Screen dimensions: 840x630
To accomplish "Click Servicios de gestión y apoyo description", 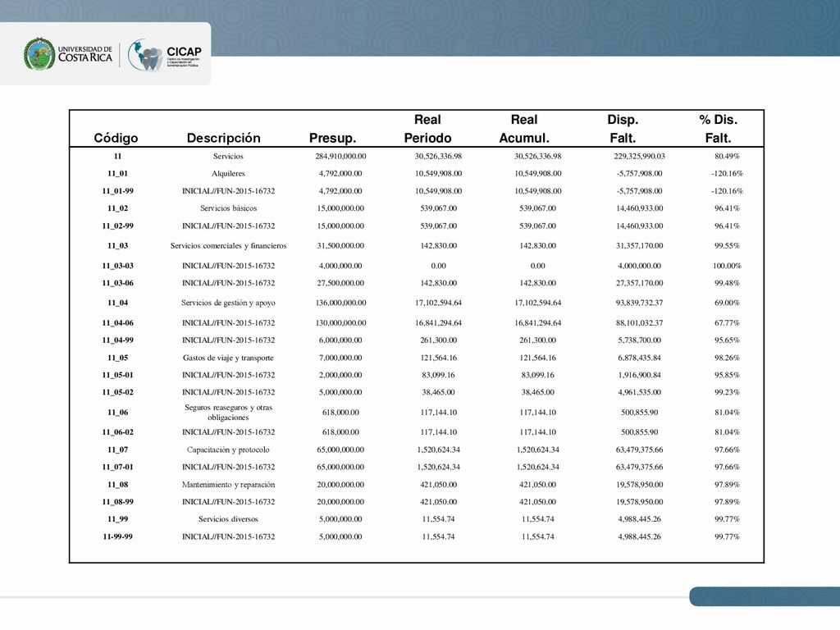I will pos(228,303).
